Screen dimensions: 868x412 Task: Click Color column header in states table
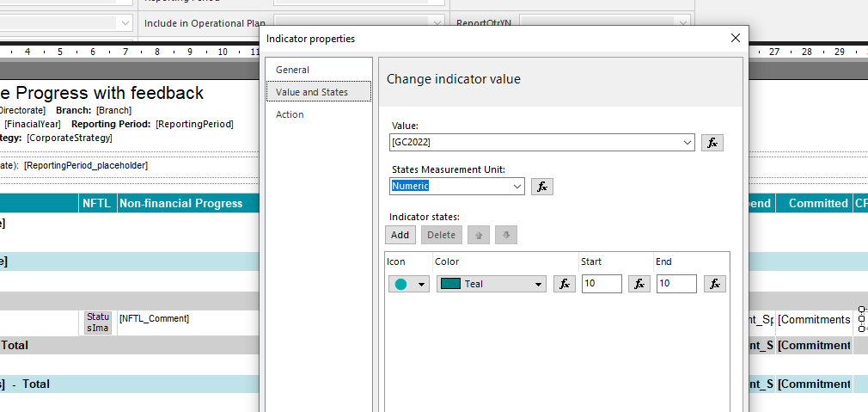[x=447, y=262]
